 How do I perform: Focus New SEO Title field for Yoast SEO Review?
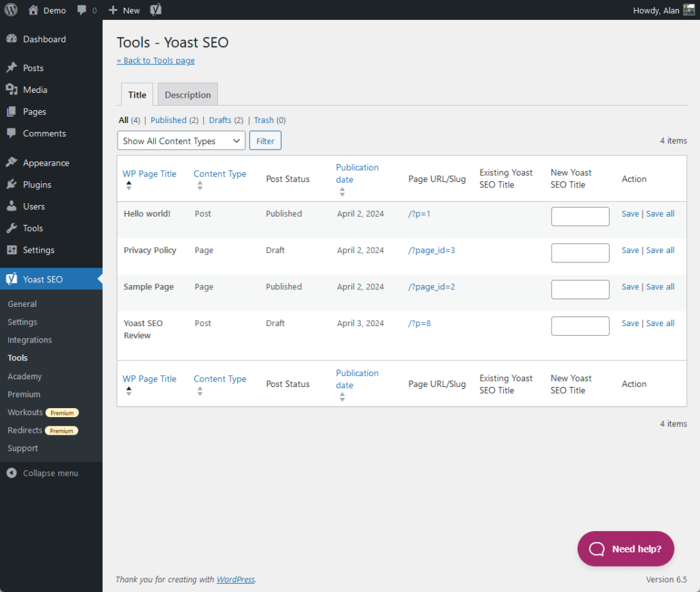tap(580, 326)
